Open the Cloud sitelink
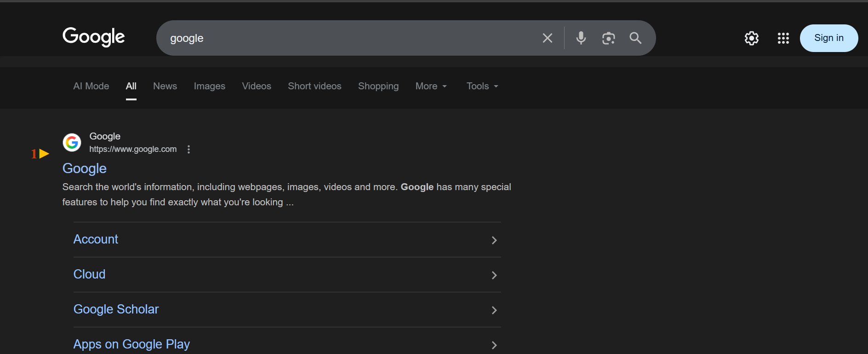The height and width of the screenshot is (354, 868). pos(89,274)
